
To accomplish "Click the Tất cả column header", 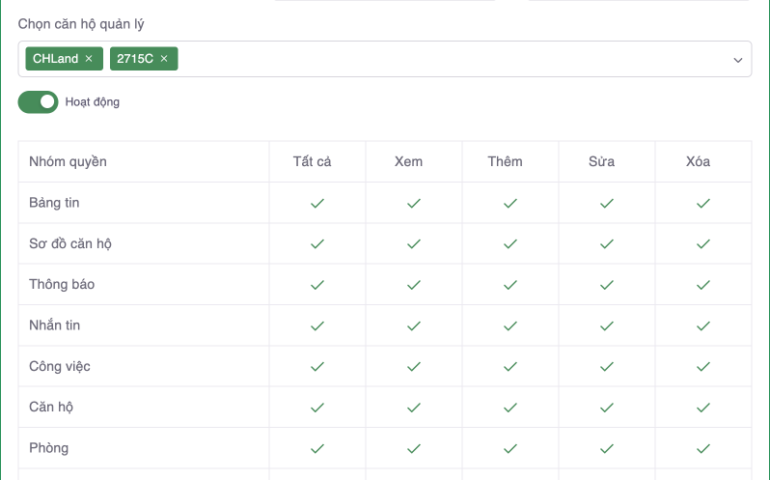I will point(312,162).
